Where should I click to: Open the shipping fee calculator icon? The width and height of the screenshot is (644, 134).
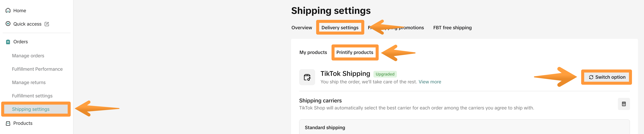624,104
